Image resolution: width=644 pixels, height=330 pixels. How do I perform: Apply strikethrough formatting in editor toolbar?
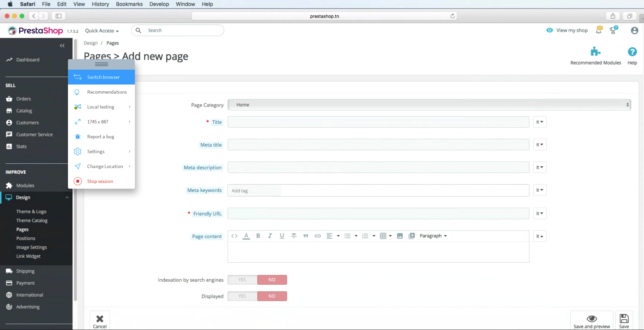coord(294,236)
